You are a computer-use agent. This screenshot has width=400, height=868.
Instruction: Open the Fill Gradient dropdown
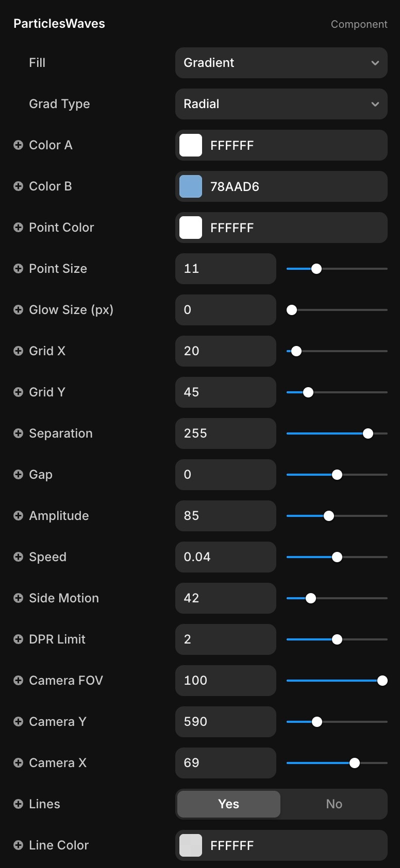pyautogui.click(x=281, y=63)
